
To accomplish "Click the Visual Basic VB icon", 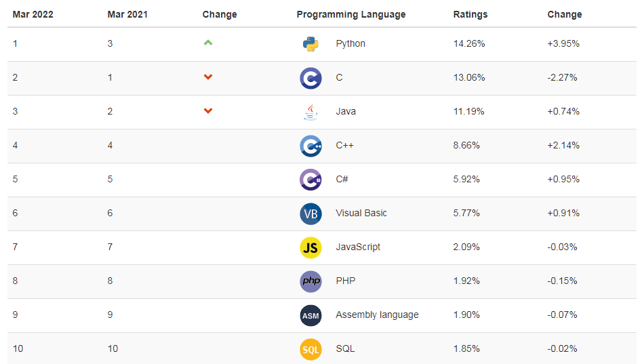I will (310, 214).
